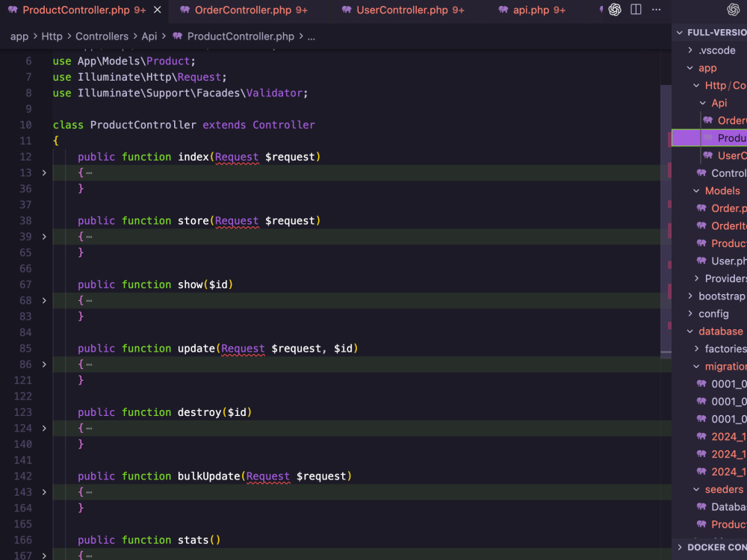Collapse the Models folder

(x=696, y=191)
